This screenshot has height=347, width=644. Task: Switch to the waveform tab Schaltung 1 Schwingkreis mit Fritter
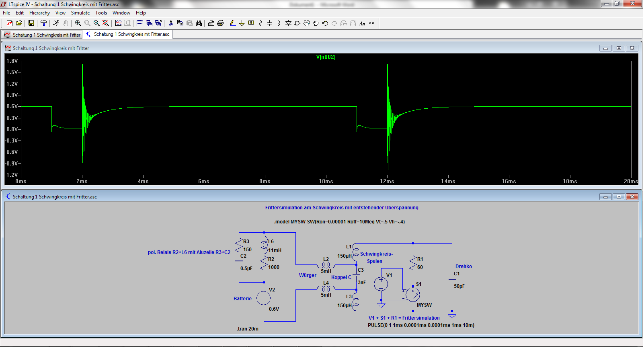coord(42,35)
